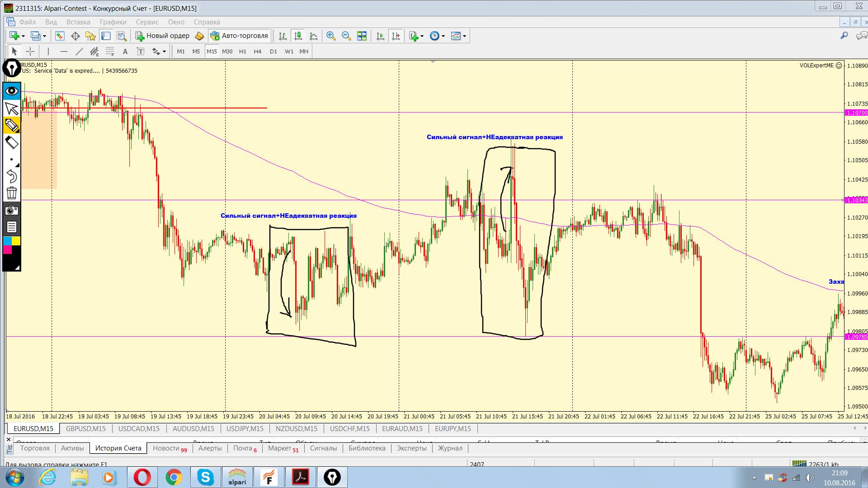The height and width of the screenshot is (488, 868).
Task: Click the zoom out magnifier icon
Action: tap(346, 36)
